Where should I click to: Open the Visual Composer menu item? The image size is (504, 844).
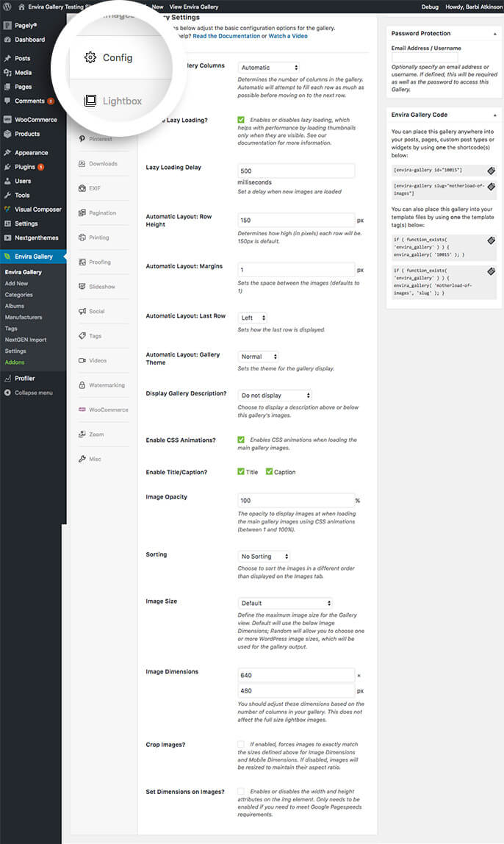(x=33, y=210)
